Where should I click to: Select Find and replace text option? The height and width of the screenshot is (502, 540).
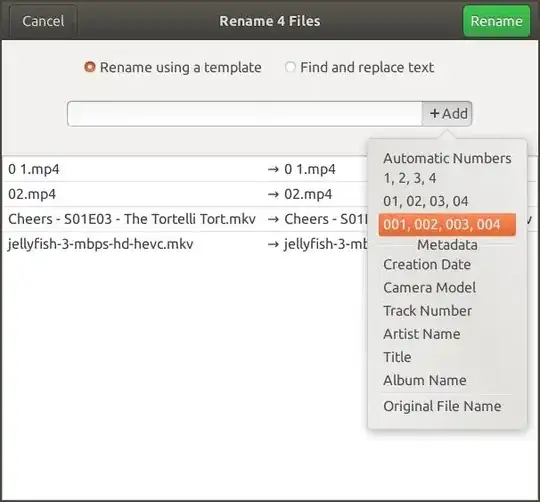tap(359, 67)
